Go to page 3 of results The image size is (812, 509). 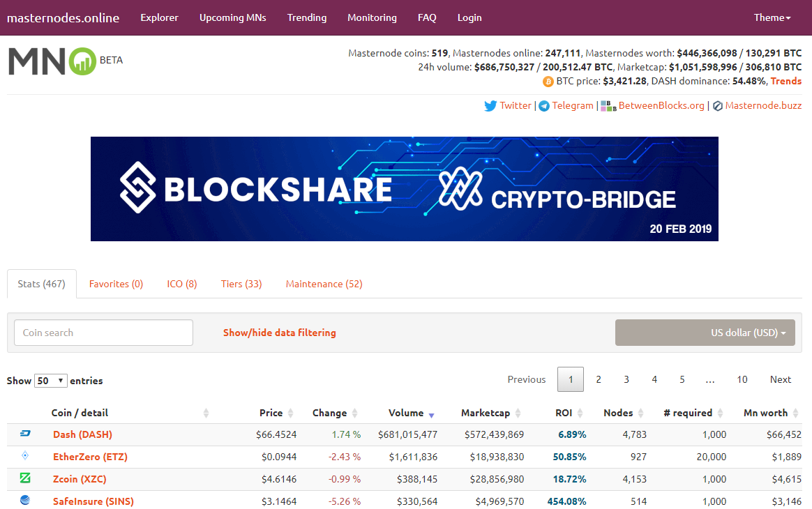click(x=626, y=379)
